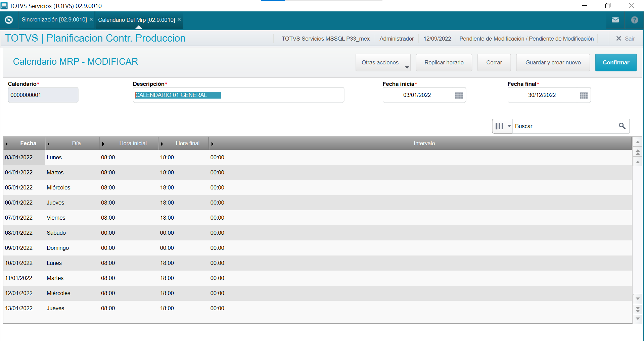The image size is (644, 341).
Task: Click the single line-up scroll arrow
Action: point(637,162)
